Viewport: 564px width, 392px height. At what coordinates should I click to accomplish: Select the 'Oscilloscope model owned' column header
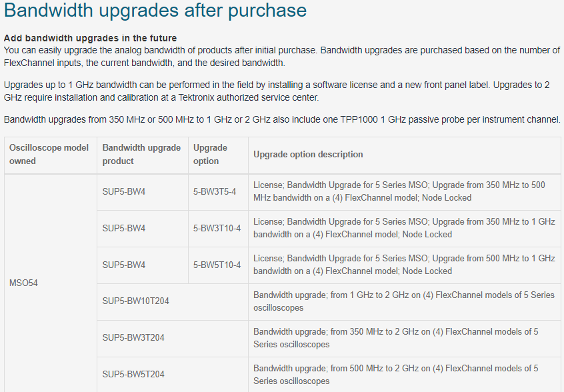point(51,154)
